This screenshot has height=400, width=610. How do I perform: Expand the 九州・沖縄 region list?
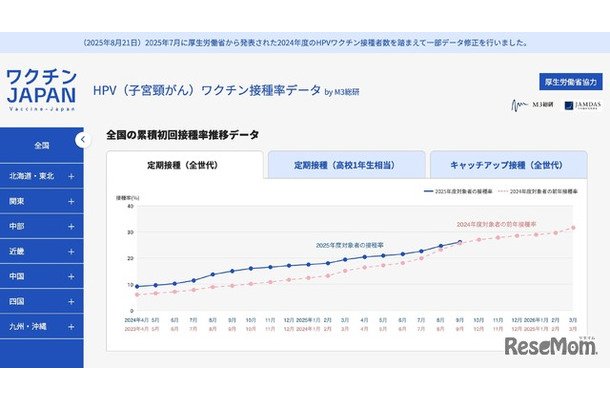(x=41, y=326)
